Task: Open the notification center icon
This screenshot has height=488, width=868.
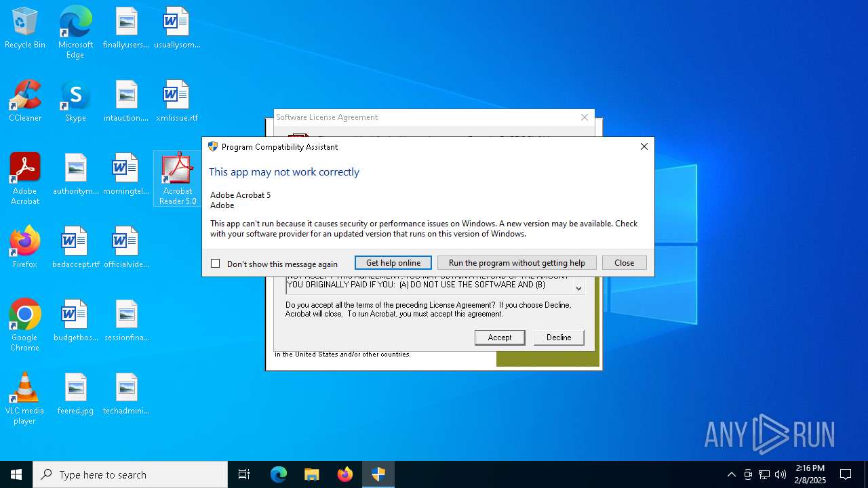Action: click(x=846, y=474)
